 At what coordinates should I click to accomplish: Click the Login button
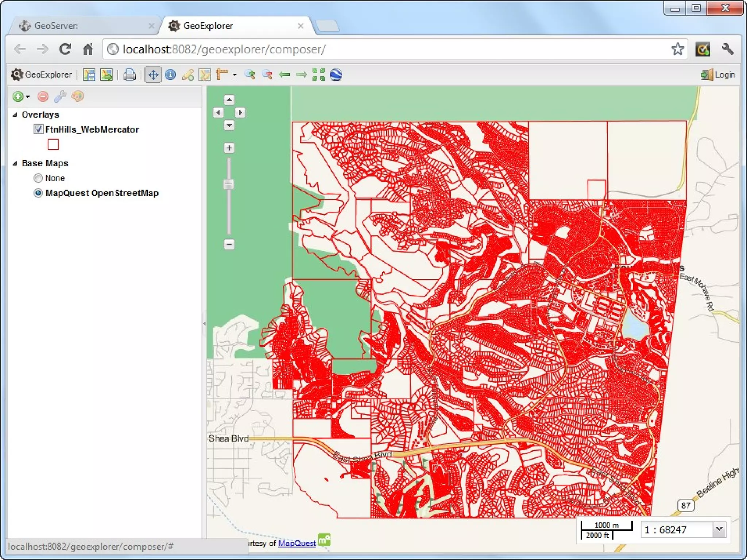[x=718, y=75]
